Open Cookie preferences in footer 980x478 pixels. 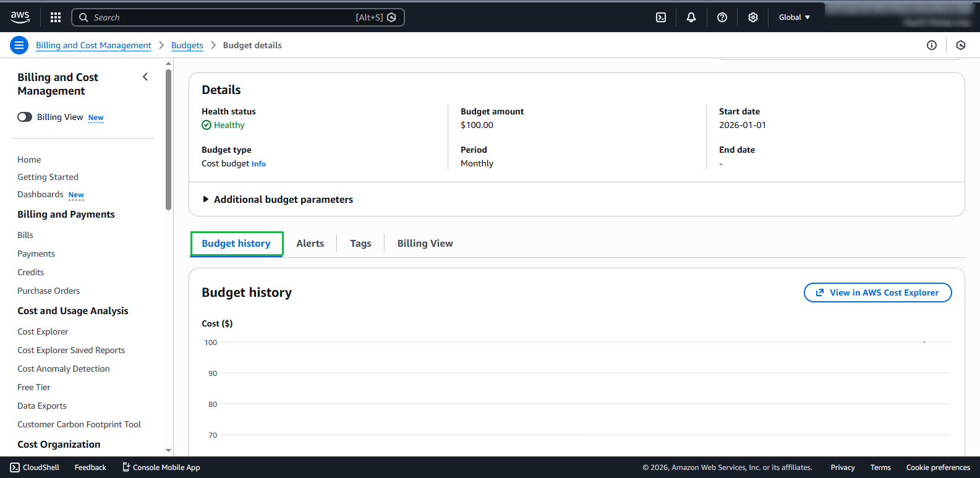938,467
